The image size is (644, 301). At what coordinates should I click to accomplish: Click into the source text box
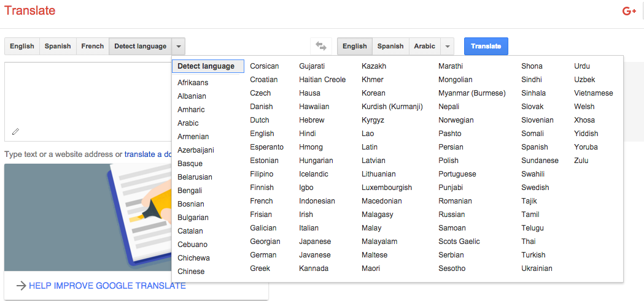pyautogui.click(x=88, y=102)
